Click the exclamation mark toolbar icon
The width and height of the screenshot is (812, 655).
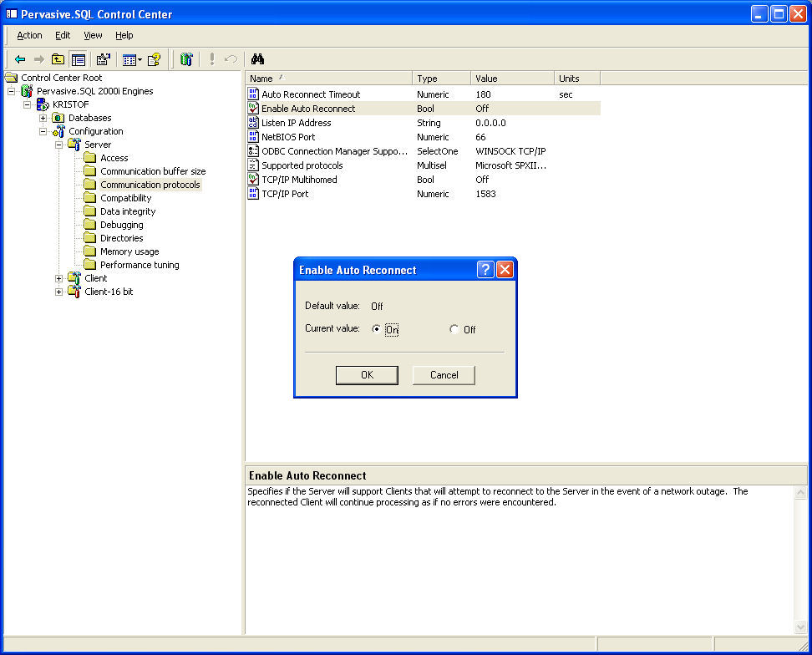[x=212, y=59]
